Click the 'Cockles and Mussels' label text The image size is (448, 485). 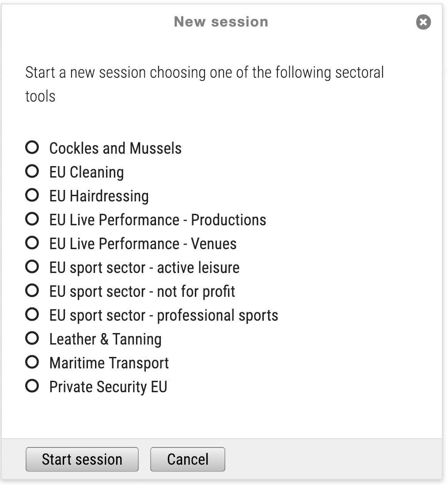coord(115,148)
